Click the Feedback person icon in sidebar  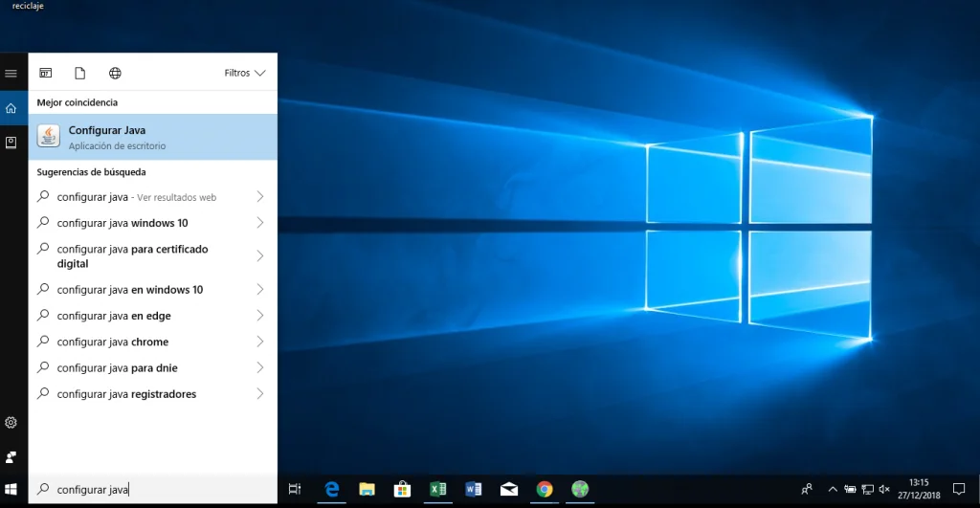click(11, 457)
